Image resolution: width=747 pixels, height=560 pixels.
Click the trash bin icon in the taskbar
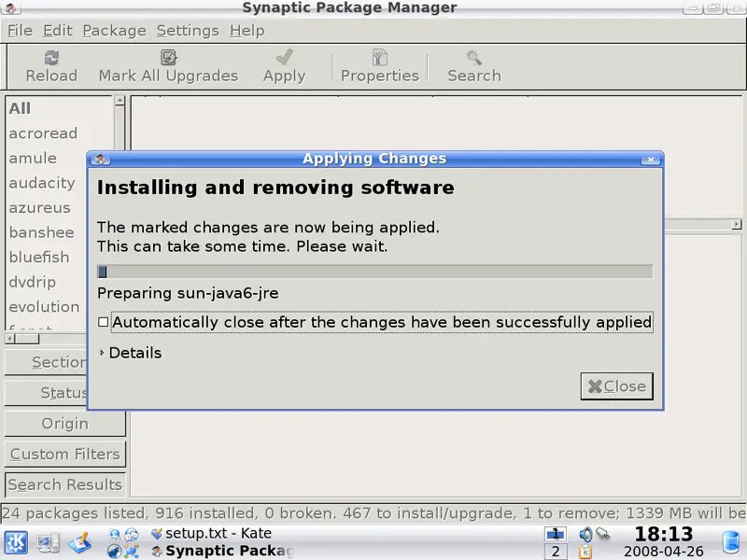731,543
